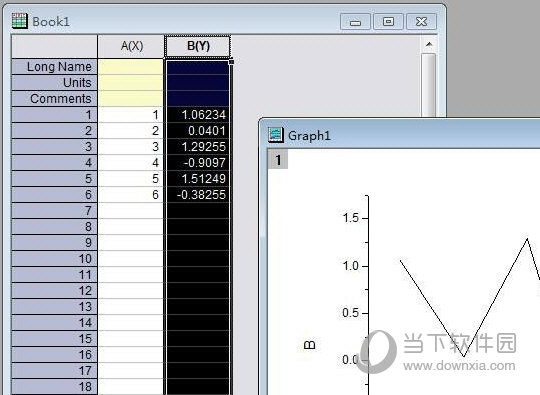
Task: Click the Long Name row label
Action: click(54, 66)
